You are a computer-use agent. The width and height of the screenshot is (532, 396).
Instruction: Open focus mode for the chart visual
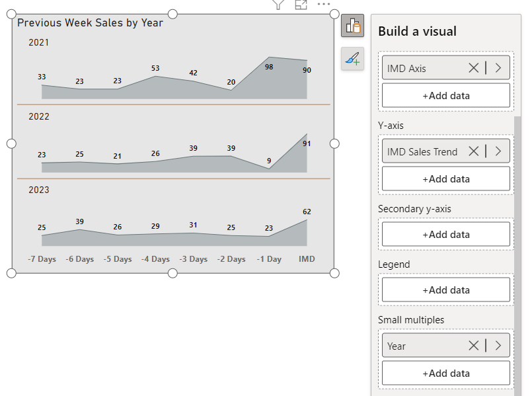[301, 5]
